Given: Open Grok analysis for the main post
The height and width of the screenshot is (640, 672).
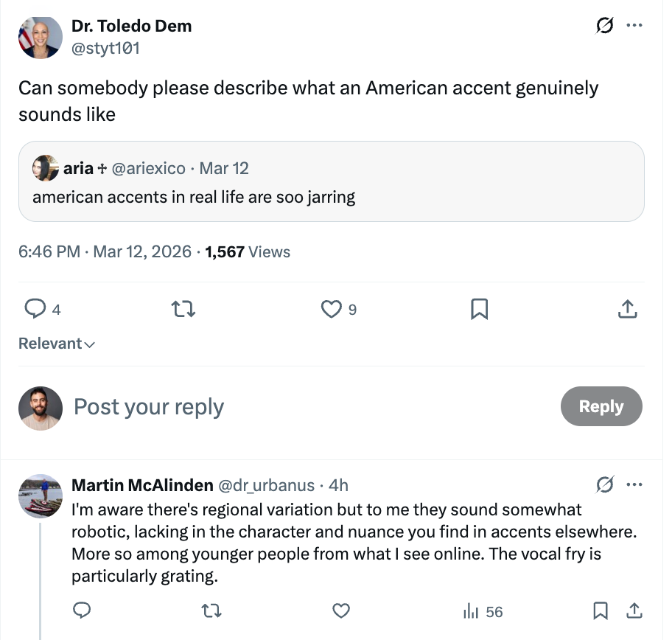Looking at the screenshot, I should 604,26.
